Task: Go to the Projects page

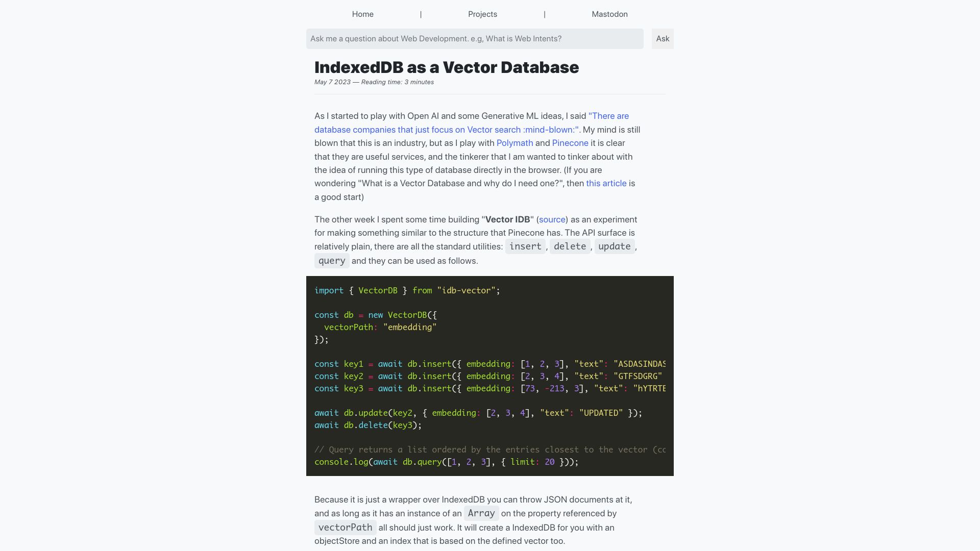Action: coord(482,14)
